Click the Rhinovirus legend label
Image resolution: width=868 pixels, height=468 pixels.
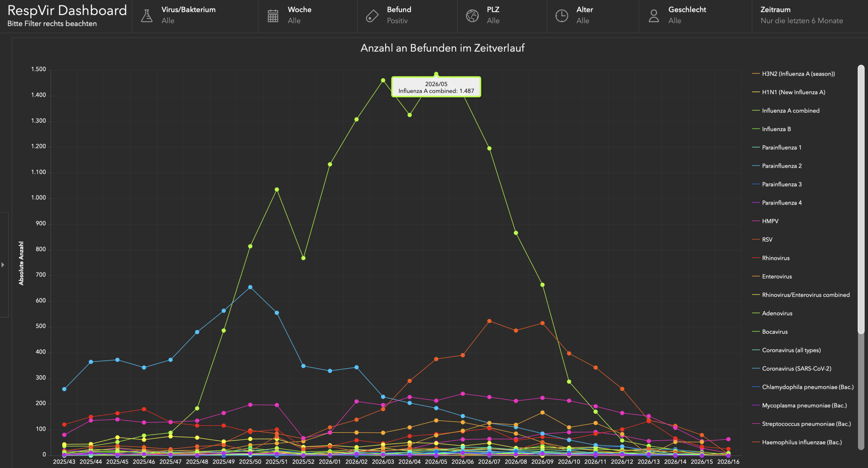776,258
